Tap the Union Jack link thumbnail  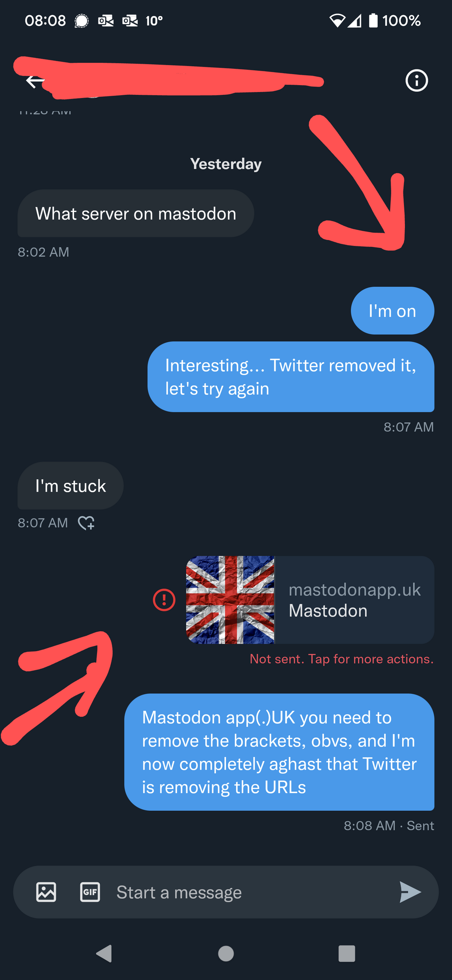tap(230, 600)
